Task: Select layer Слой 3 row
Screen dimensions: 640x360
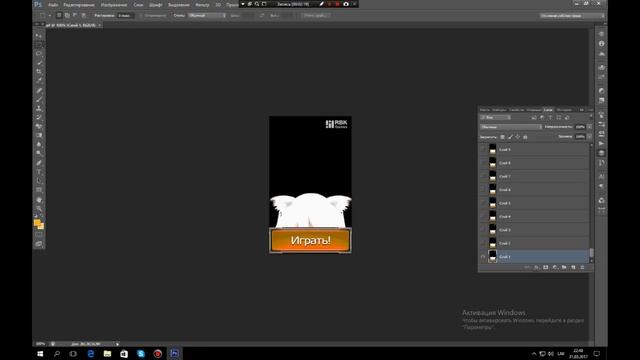Action: pyautogui.click(x=535, y=230)
